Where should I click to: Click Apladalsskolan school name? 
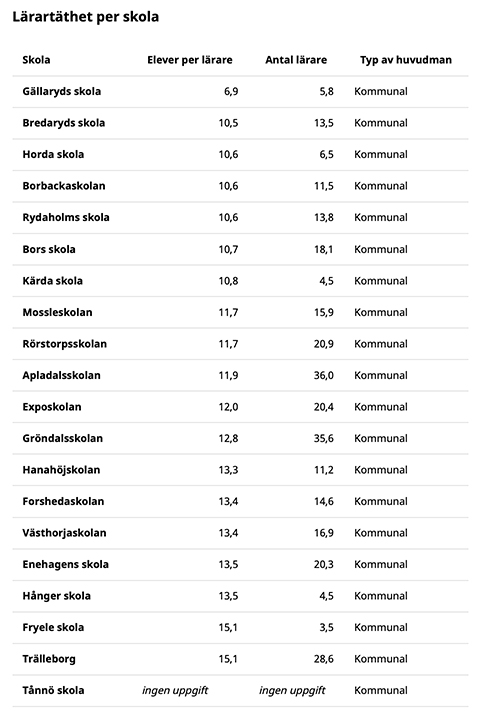pos(61,375)
